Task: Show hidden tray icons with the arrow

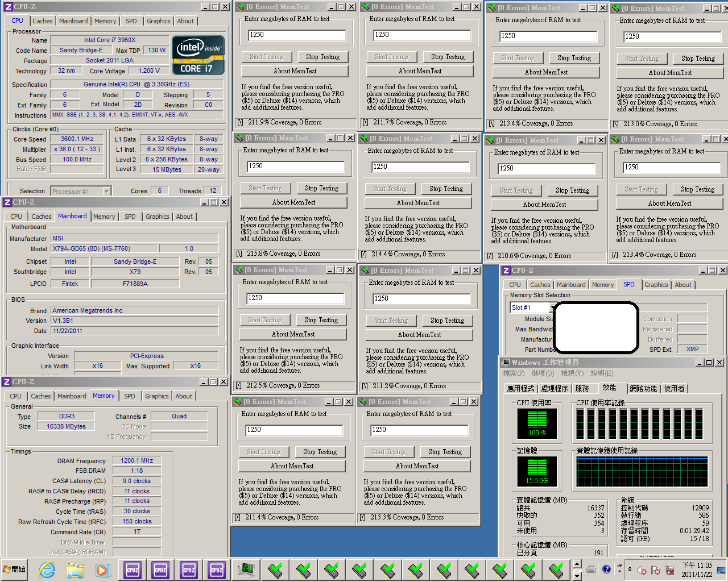Action: click(630, 569)
